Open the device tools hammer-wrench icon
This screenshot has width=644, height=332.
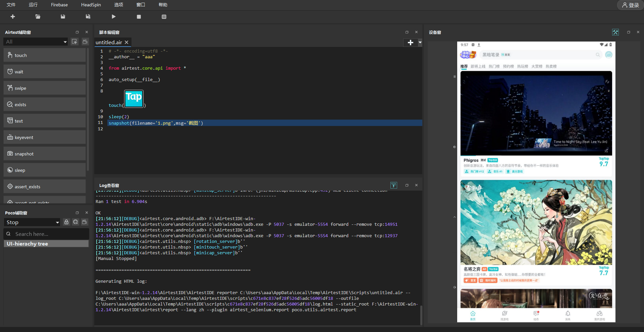tap(615, 32)
